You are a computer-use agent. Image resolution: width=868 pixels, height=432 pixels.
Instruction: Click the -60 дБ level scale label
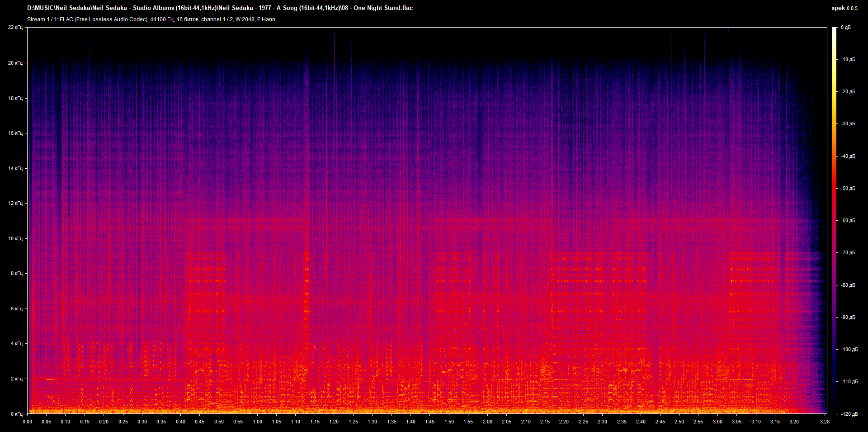[x=848, y=221]
